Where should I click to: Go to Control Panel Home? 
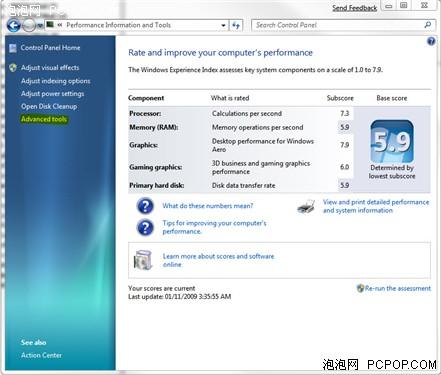pyautogui.click(x=50, y=48)
